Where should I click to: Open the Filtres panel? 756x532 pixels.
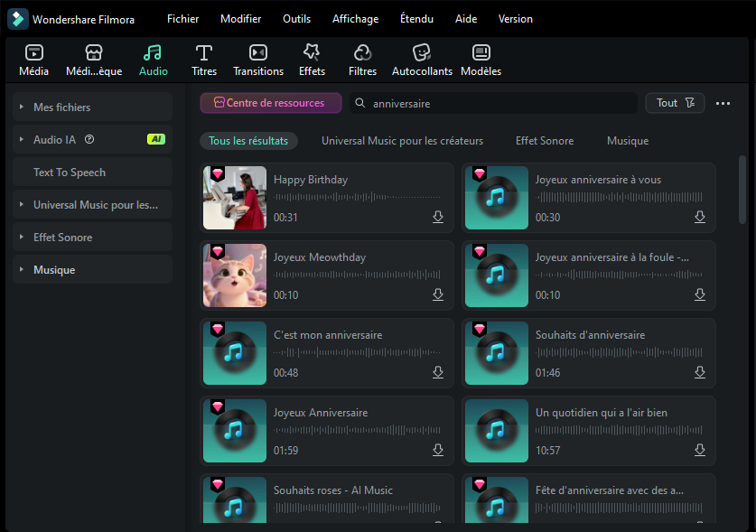tap(362, 60)
